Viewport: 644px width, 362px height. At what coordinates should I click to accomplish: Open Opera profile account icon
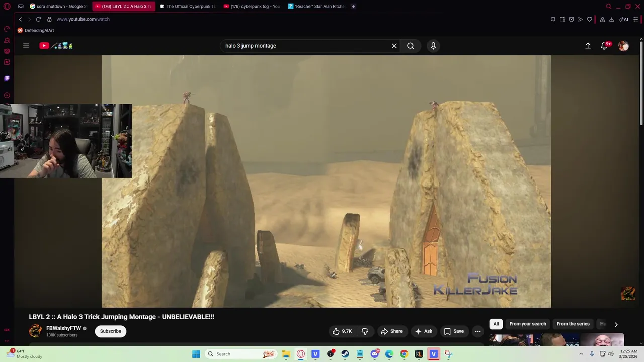602,19
